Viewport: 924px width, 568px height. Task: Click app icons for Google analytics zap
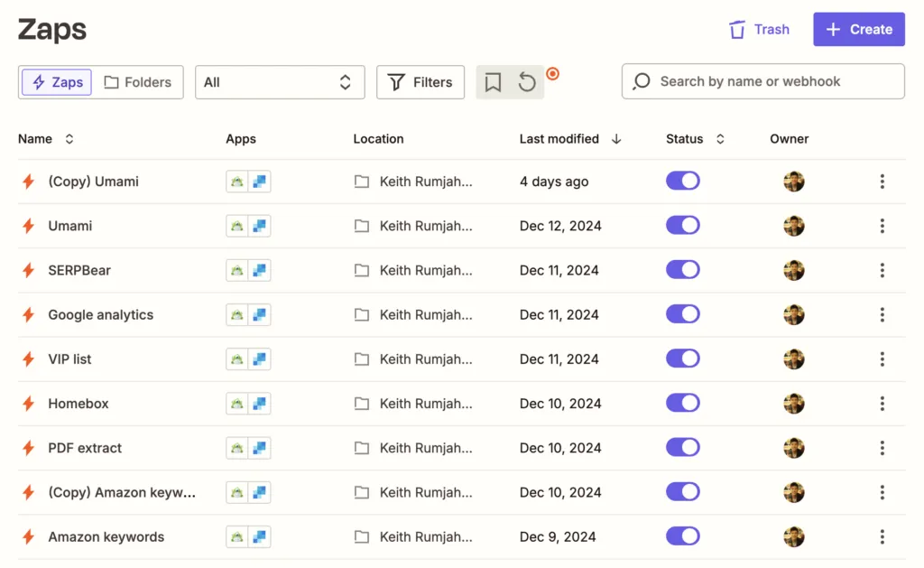coord(248,315)
